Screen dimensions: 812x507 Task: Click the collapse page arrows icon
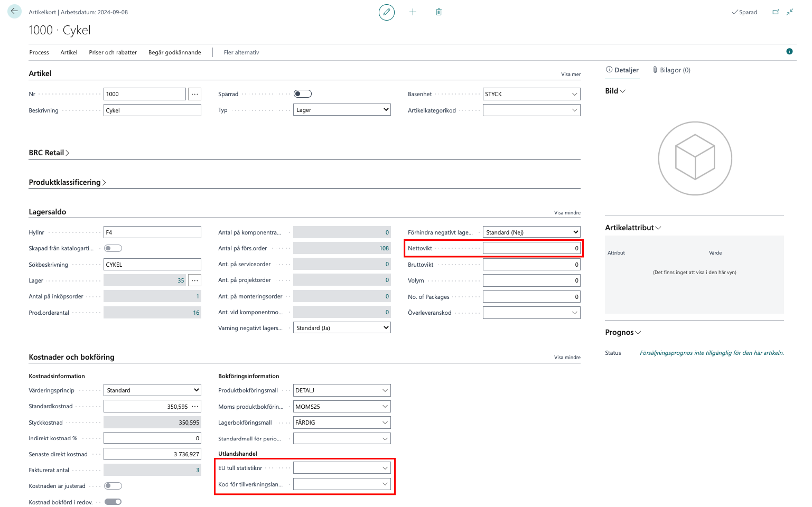[790, 12]
